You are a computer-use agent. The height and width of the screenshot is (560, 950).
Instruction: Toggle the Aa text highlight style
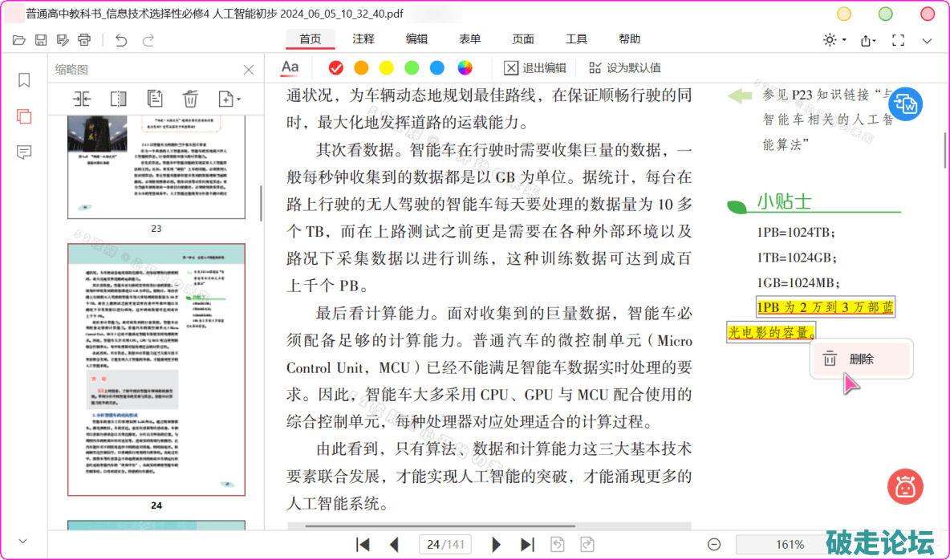(290, 67)
